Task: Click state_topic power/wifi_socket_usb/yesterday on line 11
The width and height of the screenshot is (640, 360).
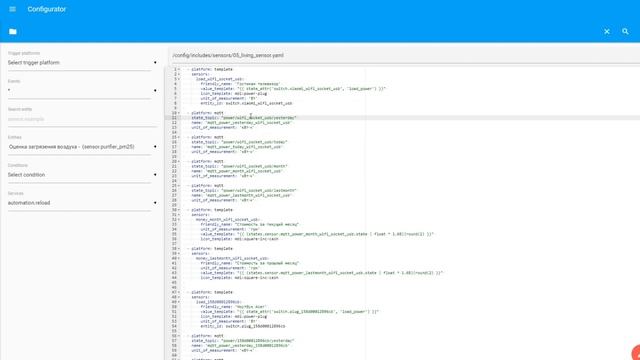Action: pyautogui.click(x=244, y=118)
